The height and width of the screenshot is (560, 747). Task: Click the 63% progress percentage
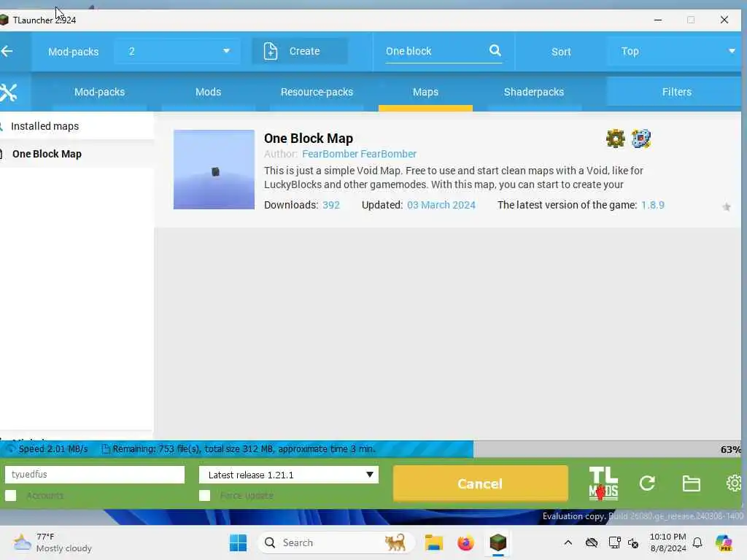[730, 449]
